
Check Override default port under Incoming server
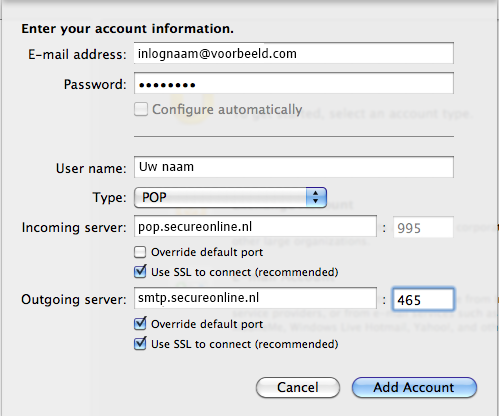point(140,252)
